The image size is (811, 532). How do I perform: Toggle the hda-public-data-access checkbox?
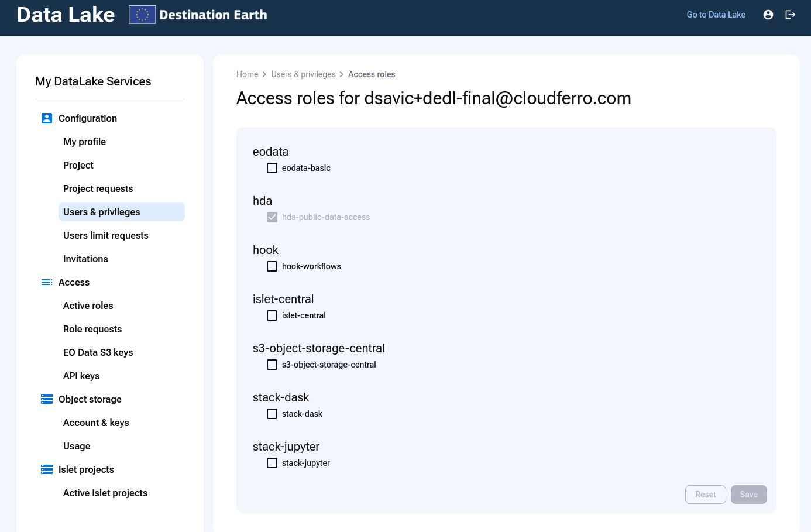click(x=272, y=217)
